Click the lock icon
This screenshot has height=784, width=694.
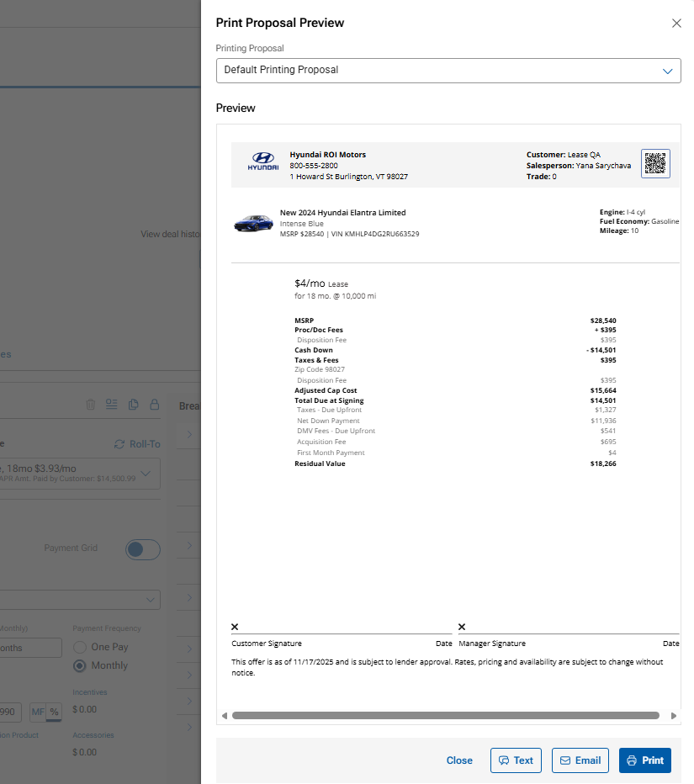click(x=154, y=405)
